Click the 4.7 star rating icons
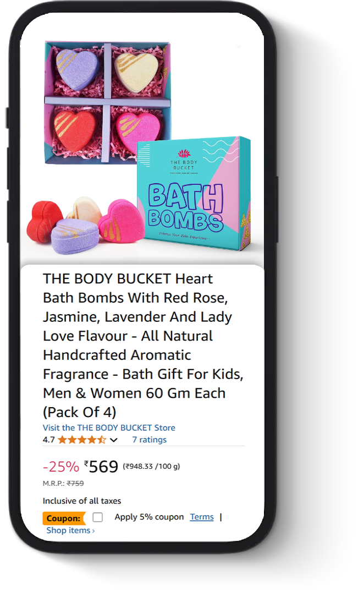364x592 pixels. pos(82,440)
